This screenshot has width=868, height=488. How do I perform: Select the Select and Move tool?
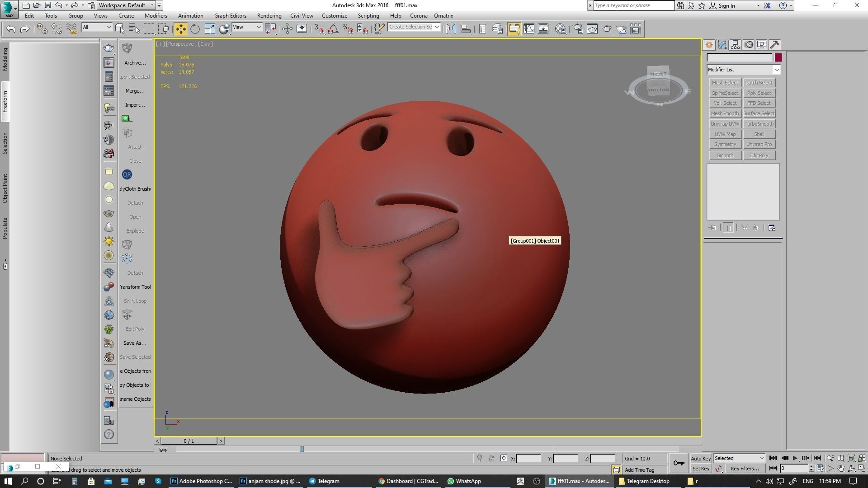pyautogui.click(x=180, y=29)
